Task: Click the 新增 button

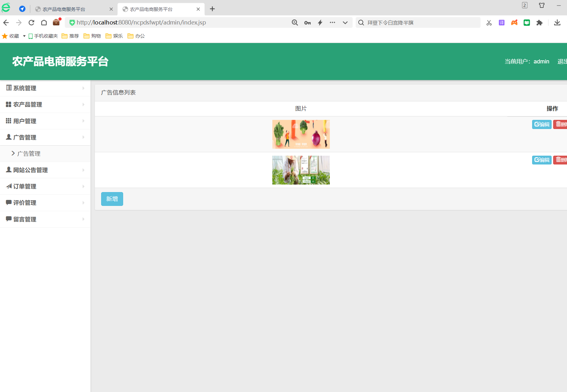Action: point(112,199)
